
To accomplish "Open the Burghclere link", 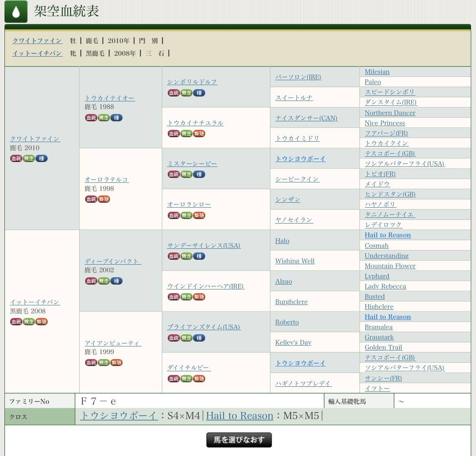I will coord(292,302).
